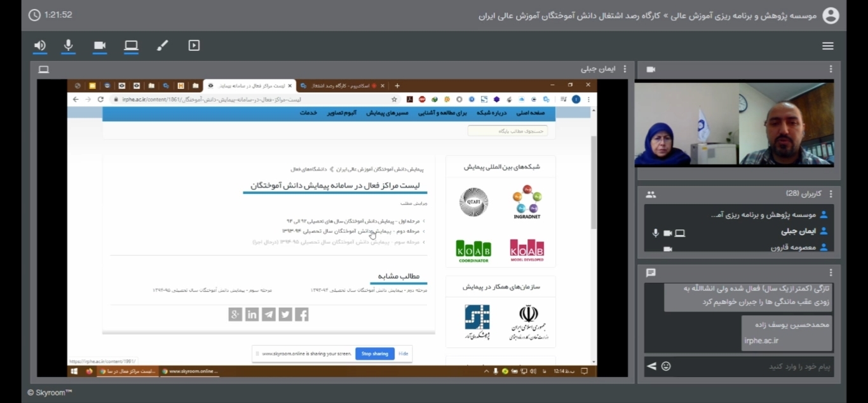Viewport: 868px width, 403px height.
Task: Click the KOAB Coordinator green logo
Action: pyautogui.click(x=473, y=251)
